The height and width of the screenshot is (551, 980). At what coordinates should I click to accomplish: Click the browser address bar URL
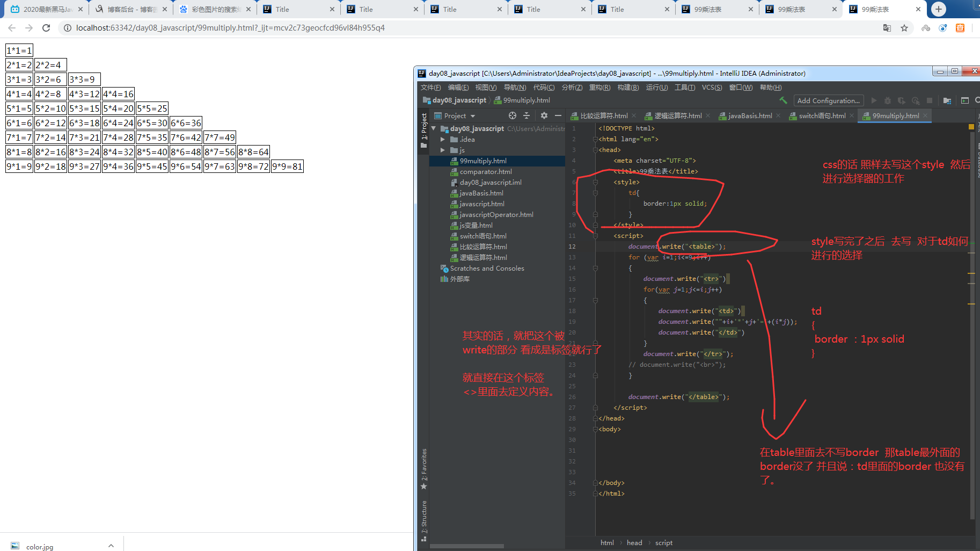[230, 28]
